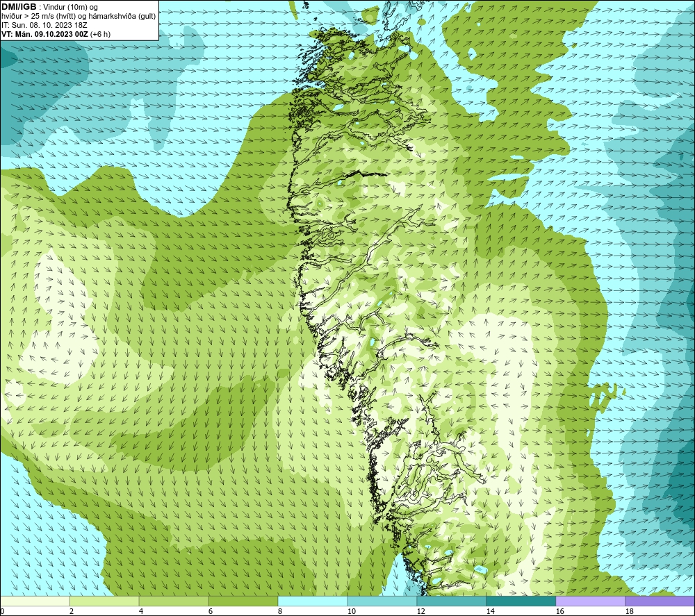
Task: Click the light cyan 8–10 m/s legend swatch
Action: click(313, 601)
